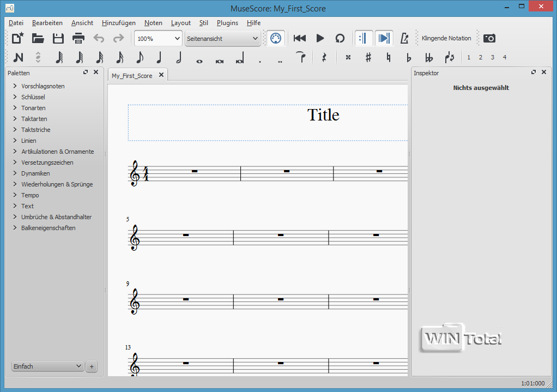Save the score with floppy disk icon
Image resolution: width=557 pixels, height=392 pixels.
coord(58,38)
